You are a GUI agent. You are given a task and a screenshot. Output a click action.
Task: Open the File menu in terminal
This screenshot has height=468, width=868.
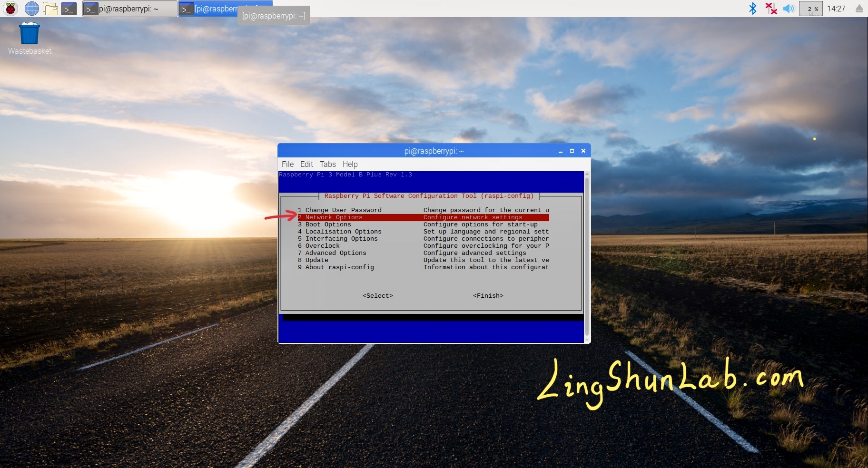tap(287, 164)
